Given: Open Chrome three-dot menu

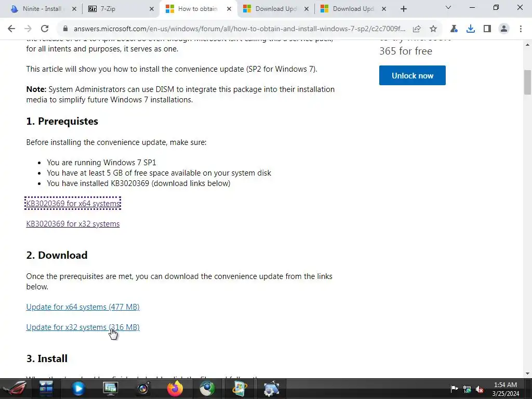Looking at the screenshot, I should click(x=521, y=29).
